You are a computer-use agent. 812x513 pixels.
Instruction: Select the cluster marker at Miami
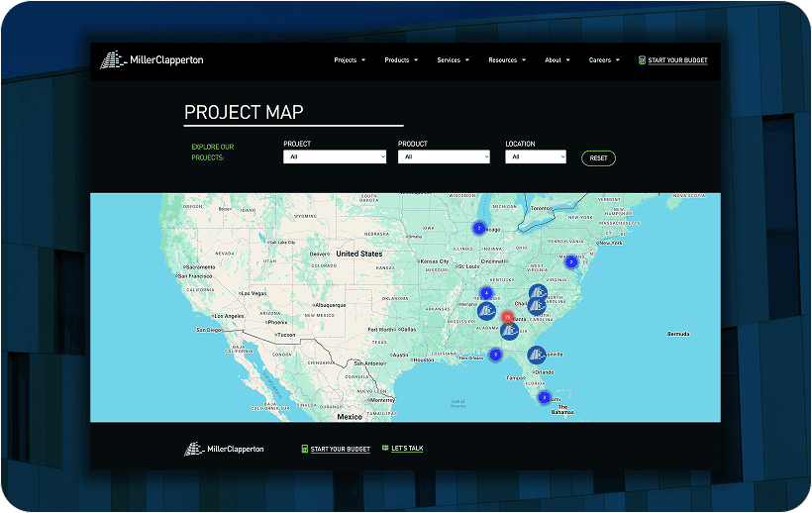[x=544, y=397]
